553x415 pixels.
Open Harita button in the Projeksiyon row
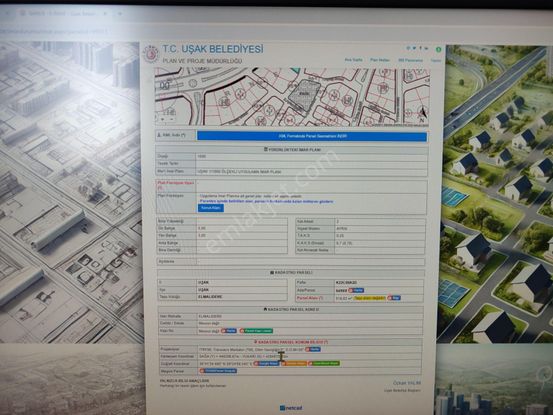coord(313,349)
